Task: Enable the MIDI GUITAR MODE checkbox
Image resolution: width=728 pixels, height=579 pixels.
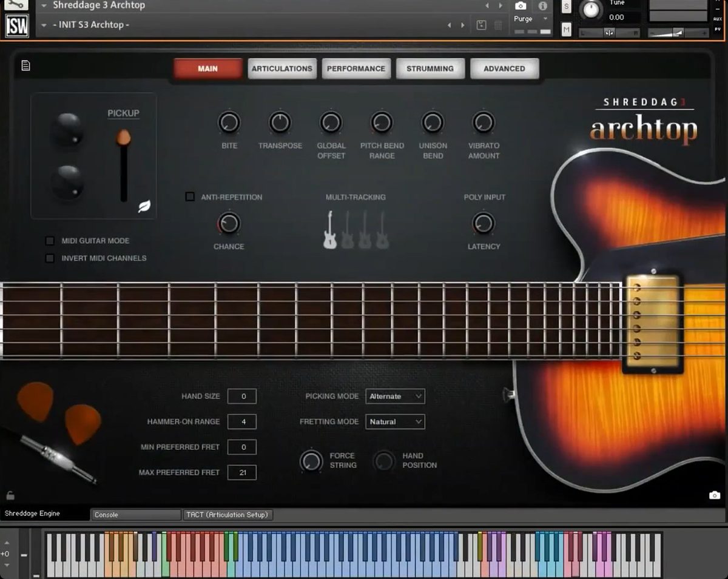Action: click(50, 241)
